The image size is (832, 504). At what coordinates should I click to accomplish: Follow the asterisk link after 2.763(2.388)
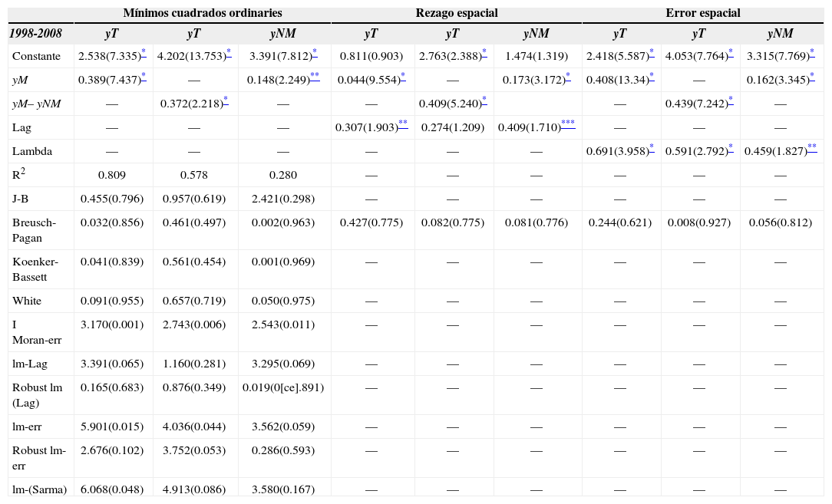(484, 53)
